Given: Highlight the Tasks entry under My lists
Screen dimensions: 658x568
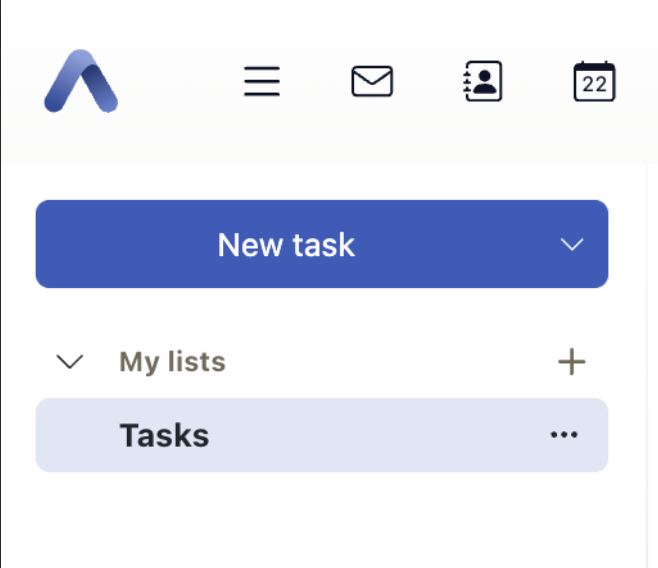Looking at the screenshot, I should (300, 435).
